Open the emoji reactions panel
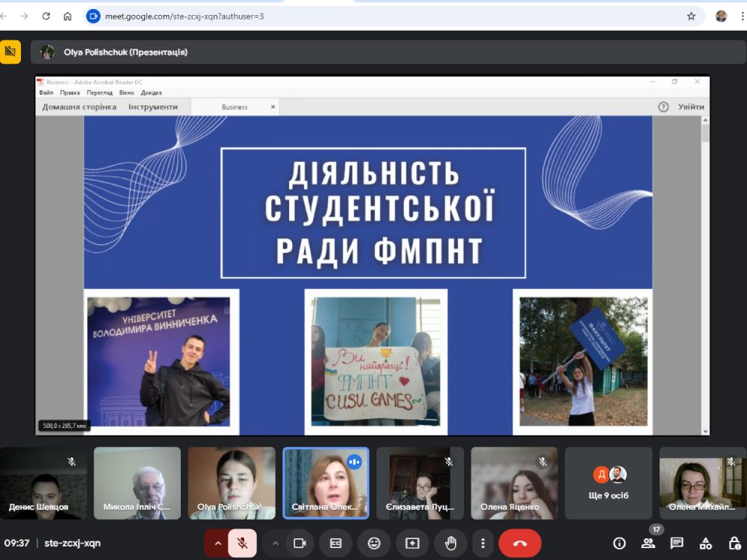 click(373, 543)
